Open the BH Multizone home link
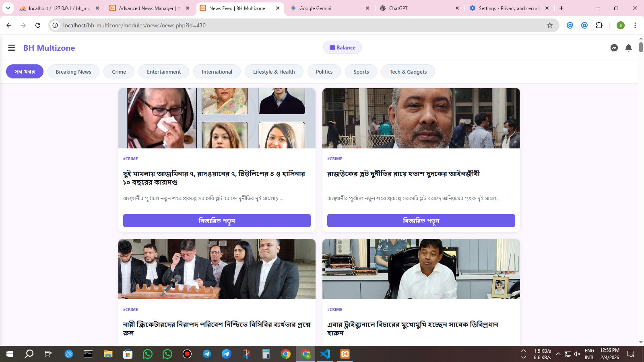644x362 pixels. coord(49,48)
